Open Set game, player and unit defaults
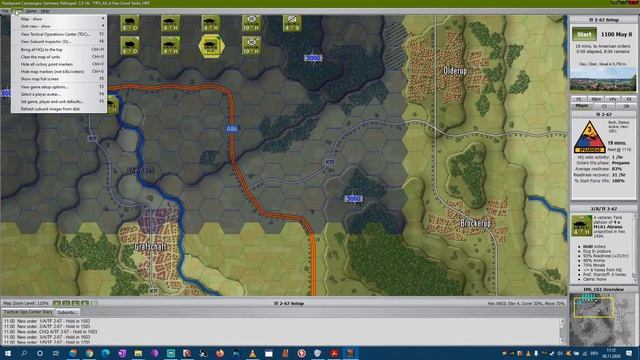Screen dimensions: 640x360 click(59, 102)
